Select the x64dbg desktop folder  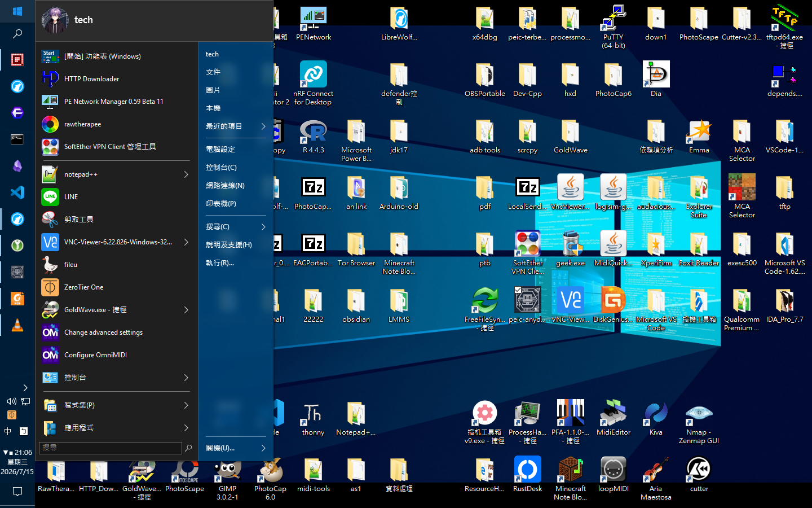[x=485, y=23]
